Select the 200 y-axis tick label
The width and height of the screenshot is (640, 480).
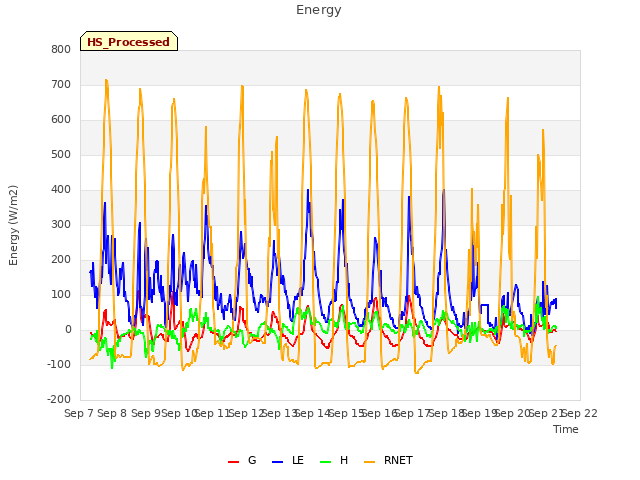coord(61,260)
